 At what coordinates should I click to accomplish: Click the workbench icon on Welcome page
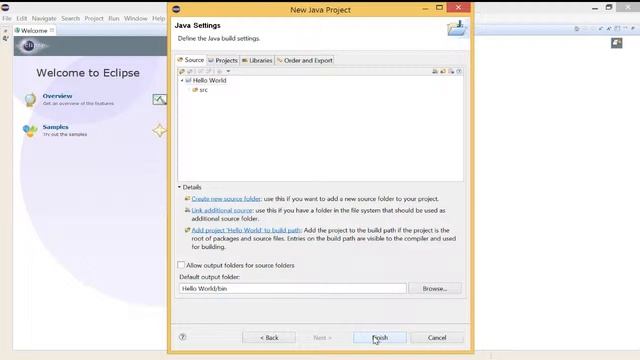(x=616, y=43)
